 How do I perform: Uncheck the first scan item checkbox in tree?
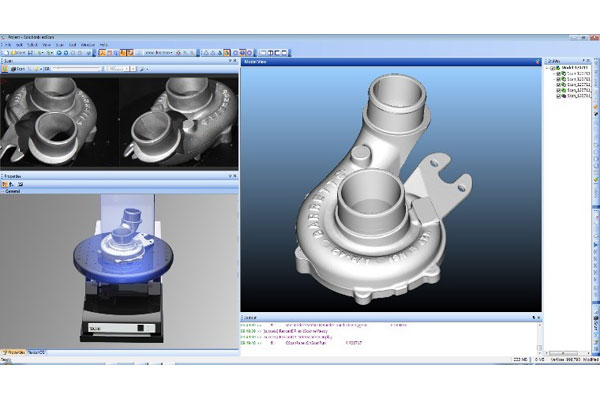pyautogui.click(x=558, y=73)
